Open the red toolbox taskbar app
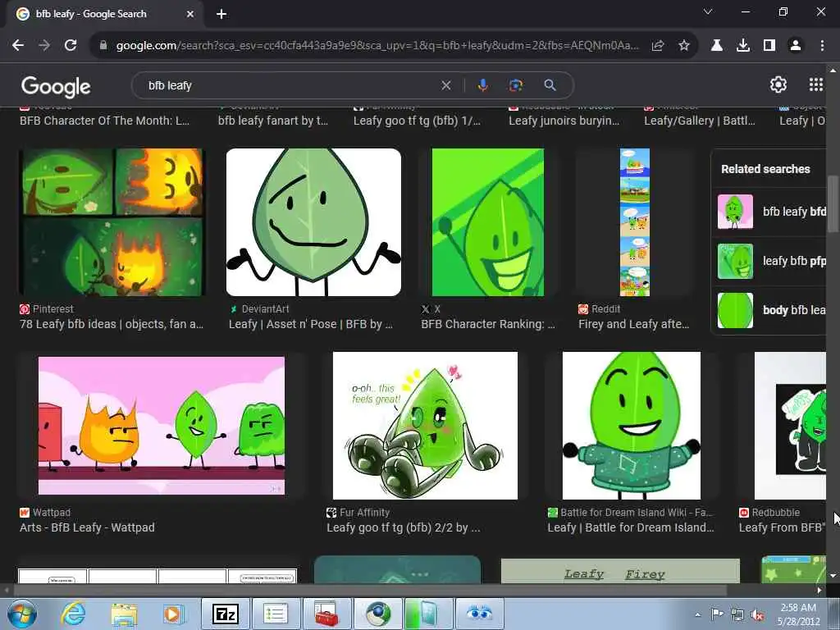 coord(326,614)
